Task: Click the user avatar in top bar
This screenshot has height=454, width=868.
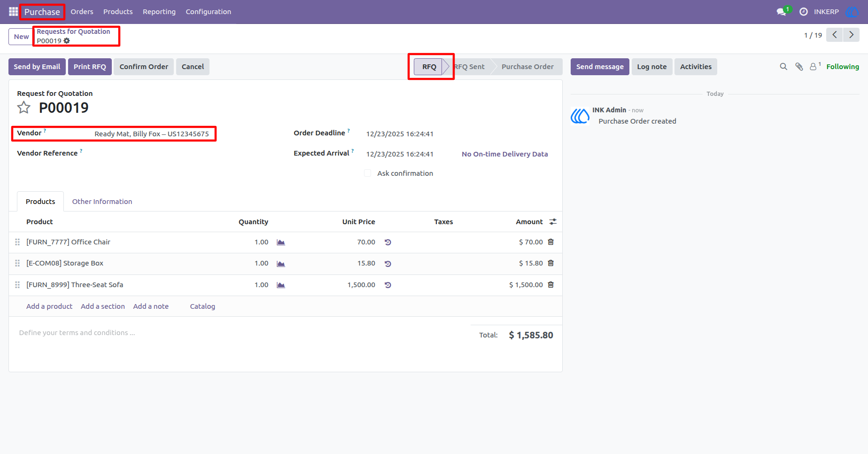Action: click(852, 11)
